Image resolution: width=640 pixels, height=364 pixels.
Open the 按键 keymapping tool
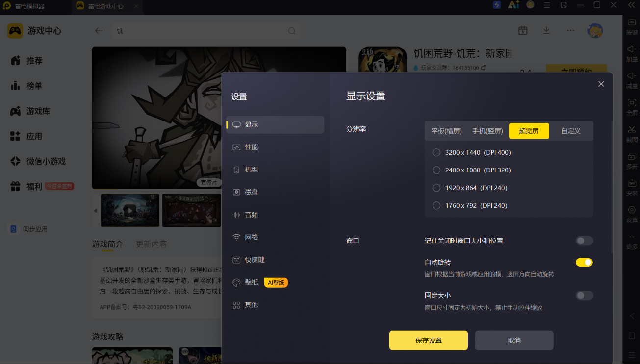632,27
